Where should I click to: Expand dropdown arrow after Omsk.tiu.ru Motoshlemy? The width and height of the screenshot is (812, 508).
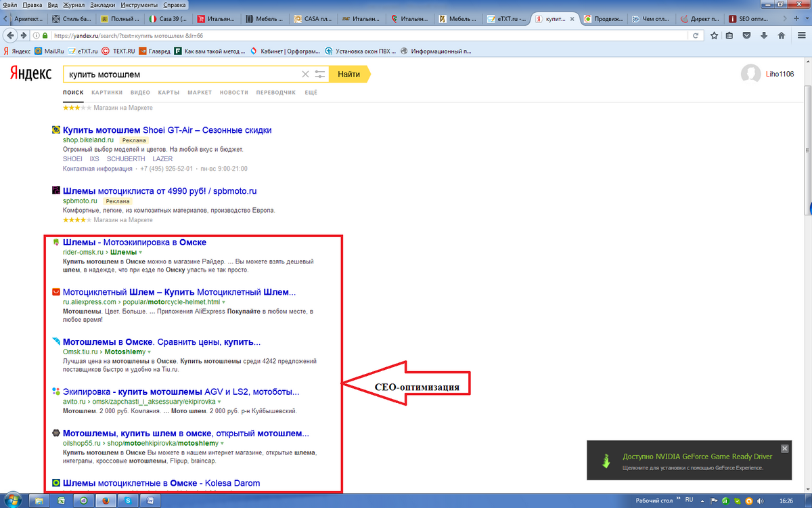click(149, 352)
